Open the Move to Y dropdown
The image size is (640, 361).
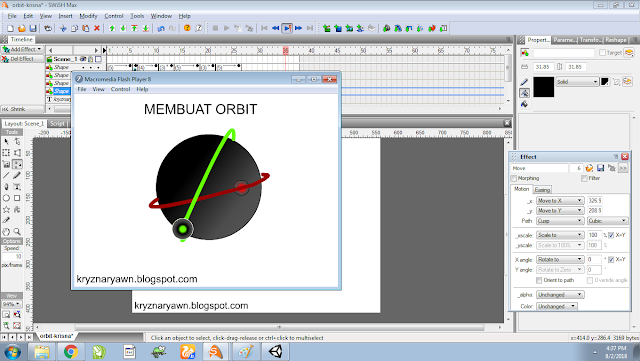click(560, 211)
